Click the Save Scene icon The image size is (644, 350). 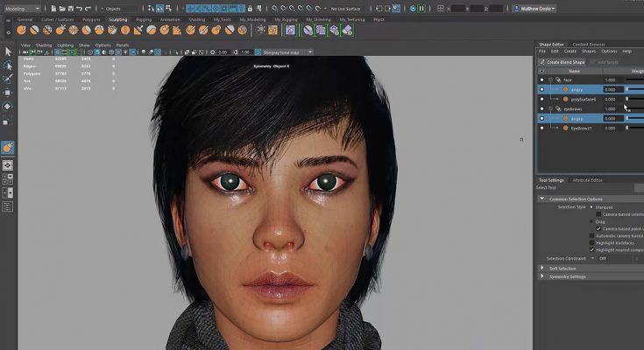tap(71, 8)
